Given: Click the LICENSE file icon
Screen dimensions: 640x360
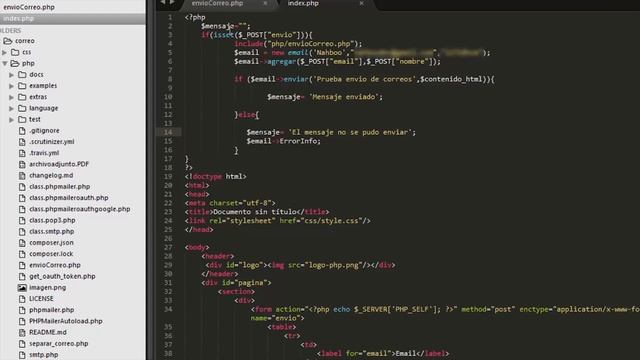Looking at the screenshot, I should (x=22, y=299).
